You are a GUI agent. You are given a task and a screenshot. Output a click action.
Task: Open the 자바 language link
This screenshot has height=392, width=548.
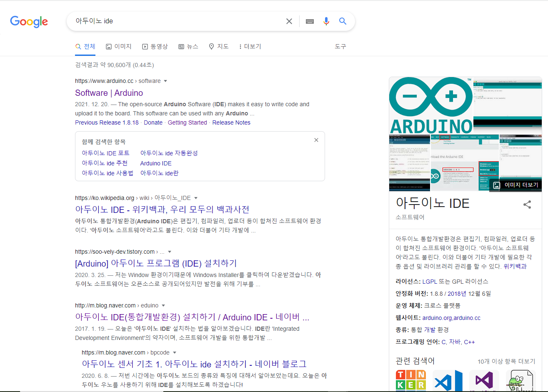pos(454,342)
